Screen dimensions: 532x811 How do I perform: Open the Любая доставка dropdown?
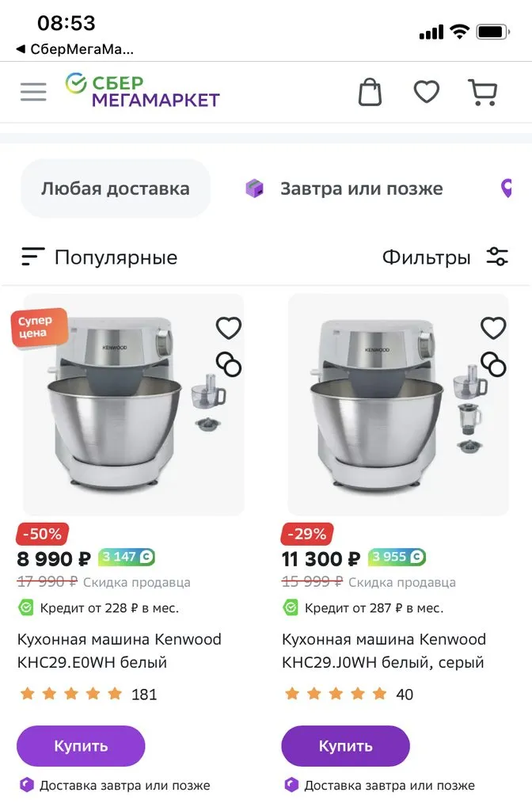116,188
